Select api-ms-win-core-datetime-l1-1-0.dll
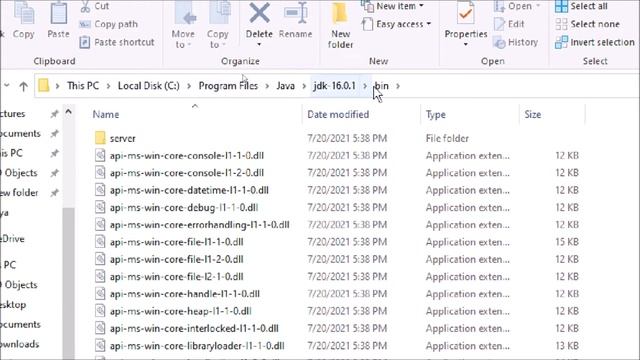The height and width of the screenshot is (360, 640). pyautogui.click(x=189, y=190)
